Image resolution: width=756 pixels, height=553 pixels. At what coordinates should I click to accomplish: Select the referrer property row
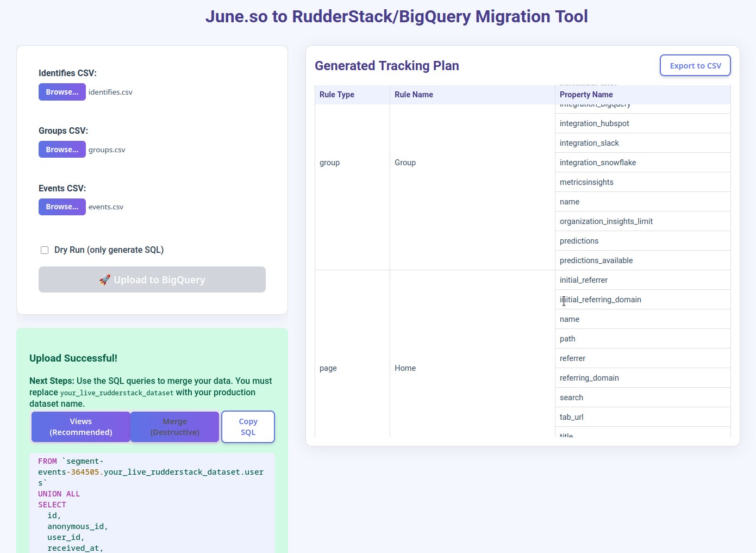pos(643,358)
